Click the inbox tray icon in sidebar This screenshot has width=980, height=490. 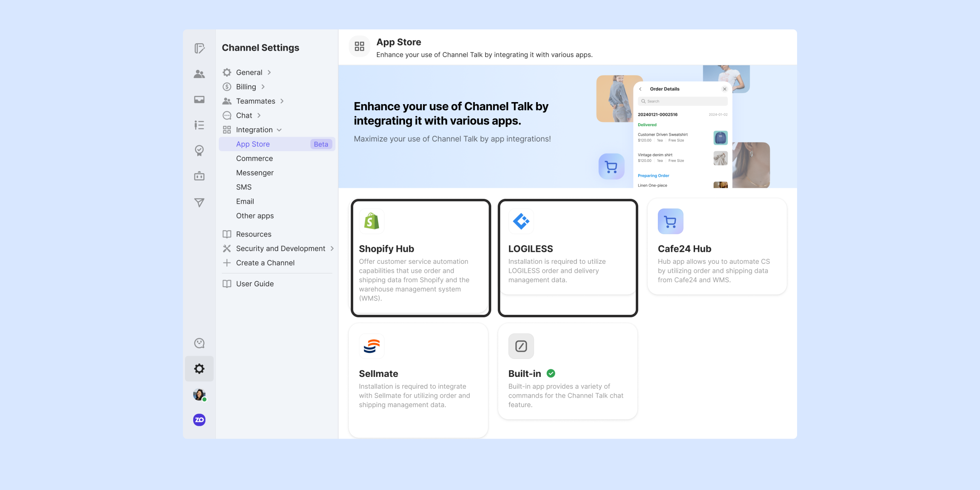tap(199, 100)
